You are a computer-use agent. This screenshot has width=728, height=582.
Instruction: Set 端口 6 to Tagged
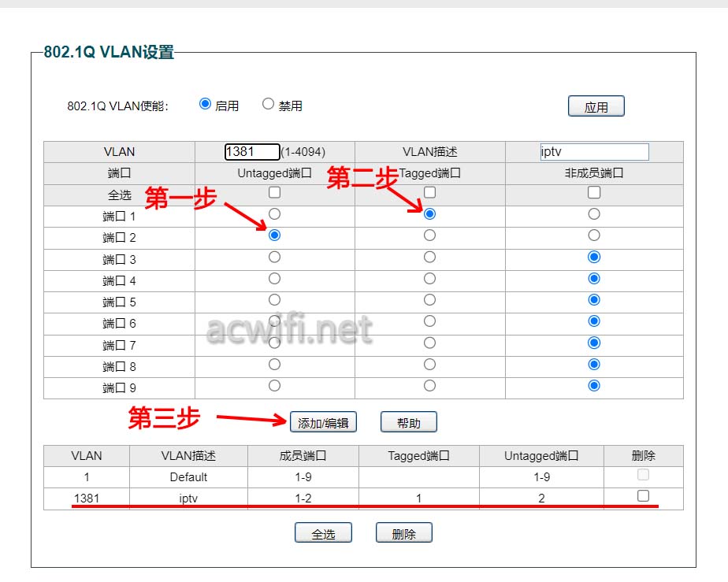click(430, 321)
